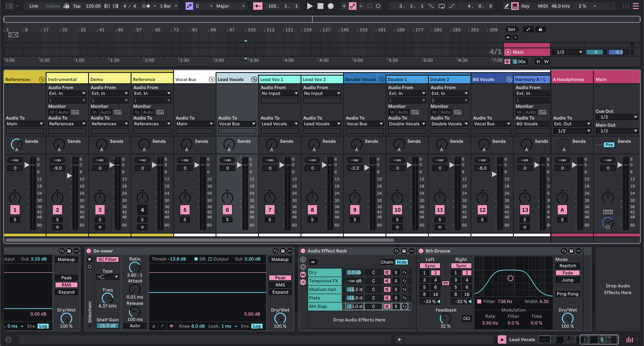Click the save preset icon on 8th Groove
Image resolution: width=644 pixels, height=346 pixels.
point(571,251)
